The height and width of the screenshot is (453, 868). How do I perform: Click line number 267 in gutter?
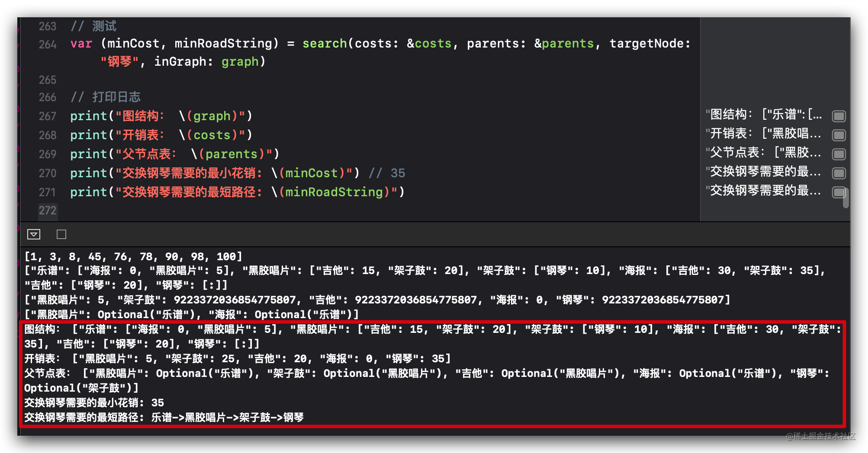pos(48,116)
